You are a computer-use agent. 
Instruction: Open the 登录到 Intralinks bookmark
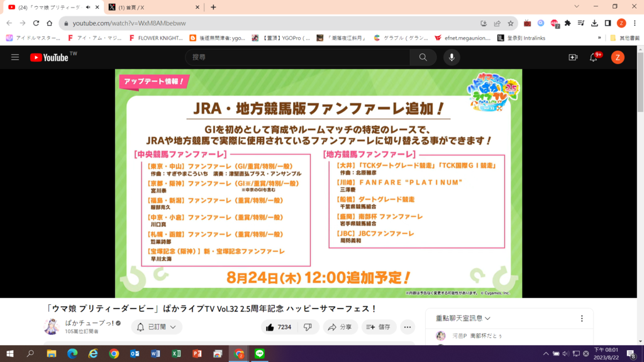(521, 38)
